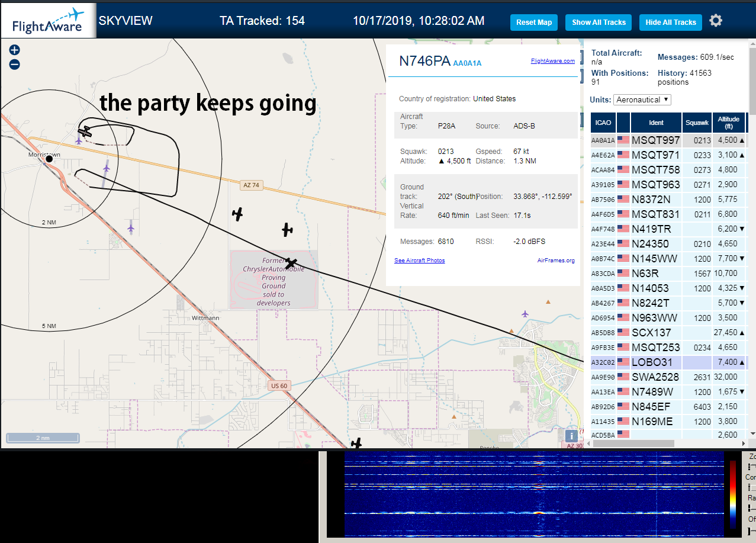Open the FlightAware.com link in aircraft panel

[553, 61]
